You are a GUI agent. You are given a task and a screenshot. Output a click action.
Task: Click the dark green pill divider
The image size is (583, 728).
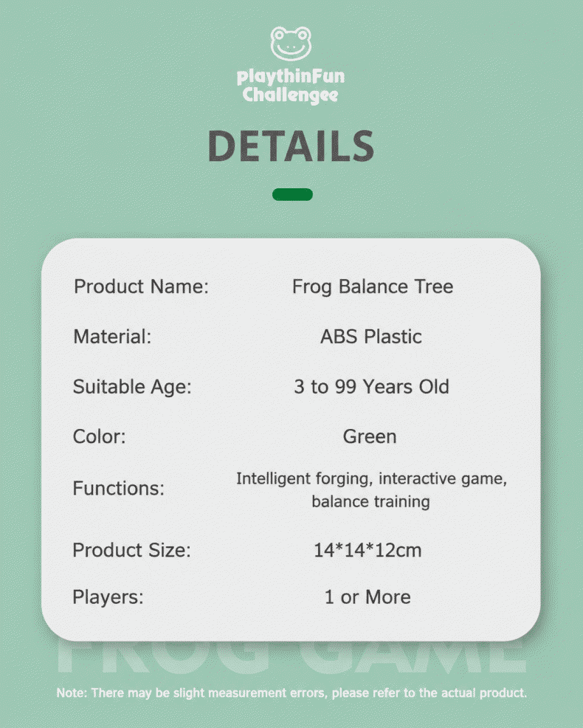pos(292,194)
